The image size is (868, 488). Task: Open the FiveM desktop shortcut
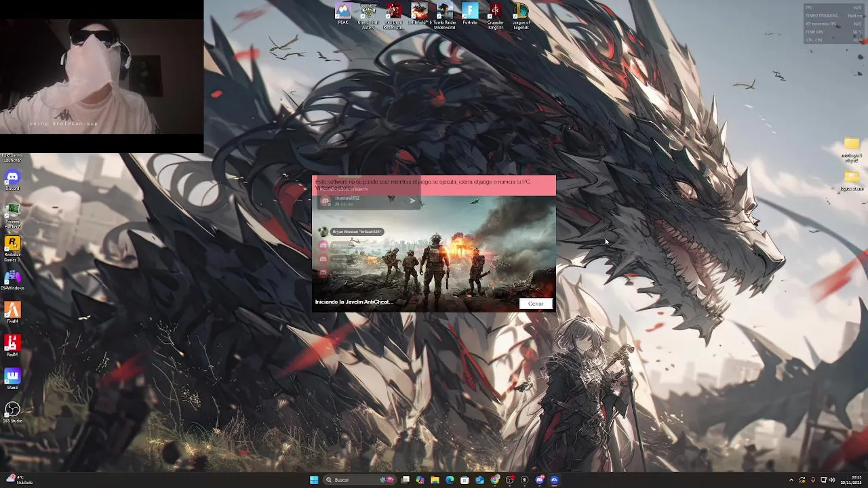pos(12,313)
